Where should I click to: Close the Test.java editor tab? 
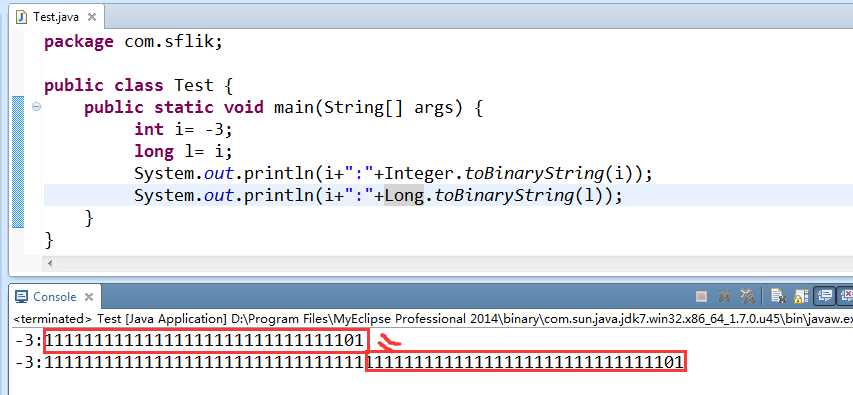(x=91, y=17)
